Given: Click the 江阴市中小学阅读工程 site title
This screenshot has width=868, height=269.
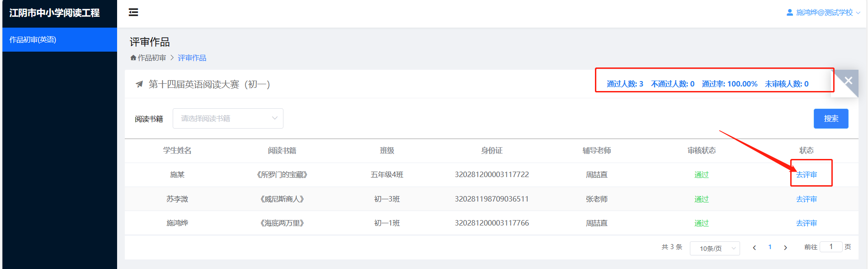Looking at the screenshot, I should tap(54, 13).
